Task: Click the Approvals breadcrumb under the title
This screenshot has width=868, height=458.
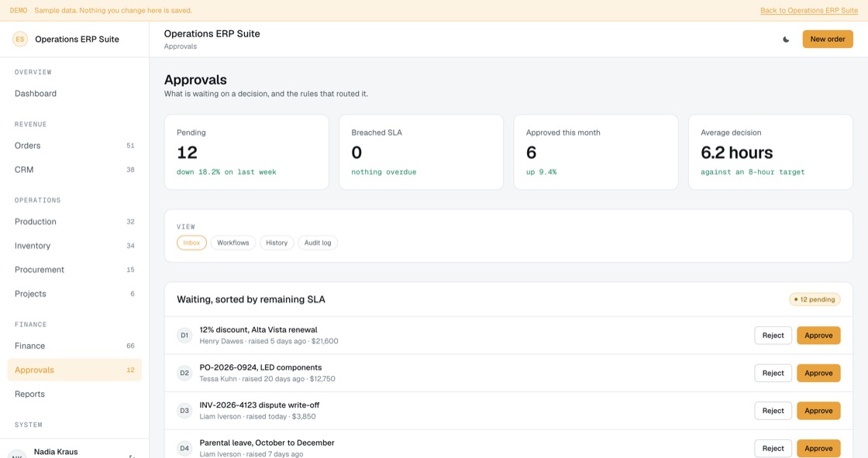Action: pos(181,46)
